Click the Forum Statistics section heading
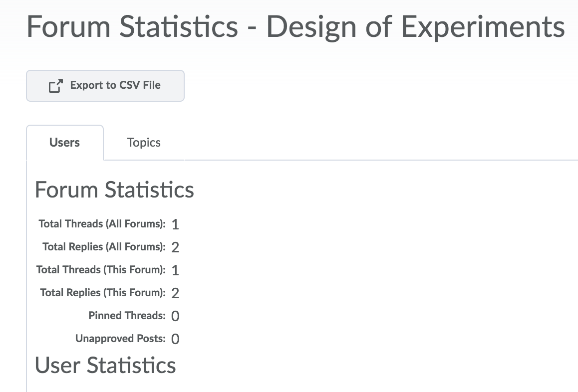This screenshot has height=392, width=578. [114, 190]
